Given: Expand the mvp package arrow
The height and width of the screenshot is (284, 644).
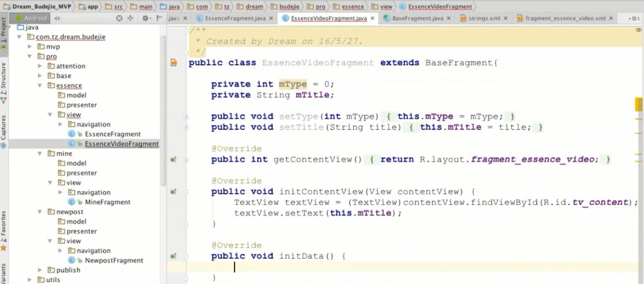Looking at the screenshot, I should coord(30,47).
